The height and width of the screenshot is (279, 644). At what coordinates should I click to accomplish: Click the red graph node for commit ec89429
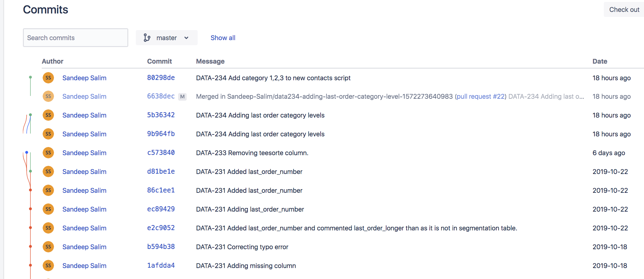click(30, 209)
